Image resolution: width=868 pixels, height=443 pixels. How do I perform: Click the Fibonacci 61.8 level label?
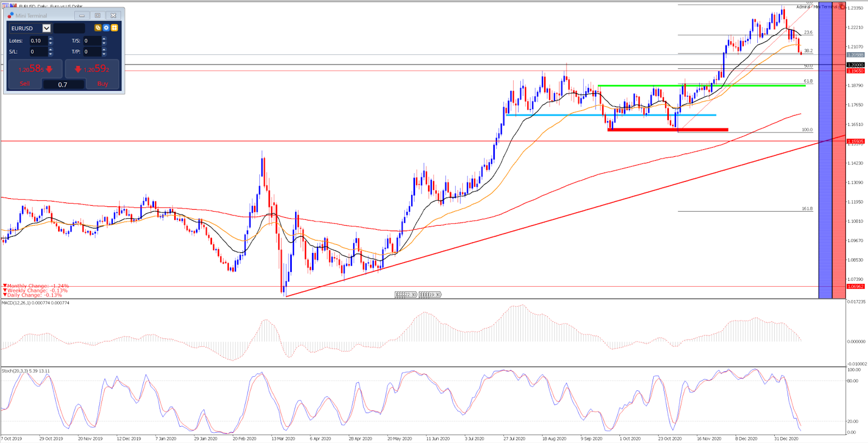[808, 81]
